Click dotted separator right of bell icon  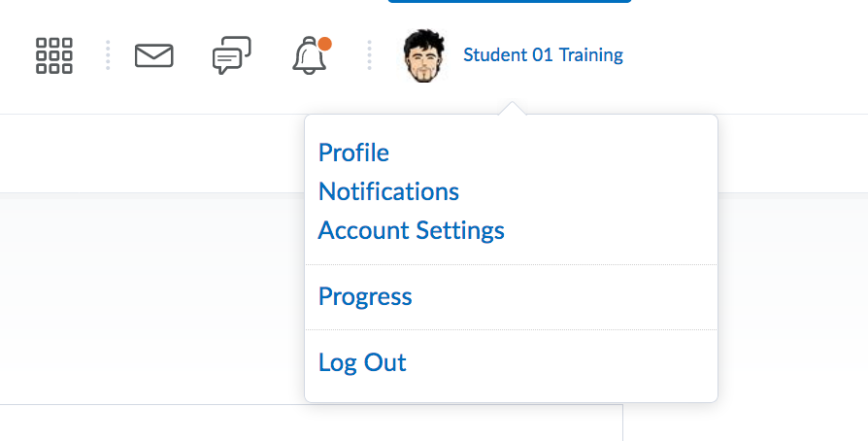tap(369, 55)
